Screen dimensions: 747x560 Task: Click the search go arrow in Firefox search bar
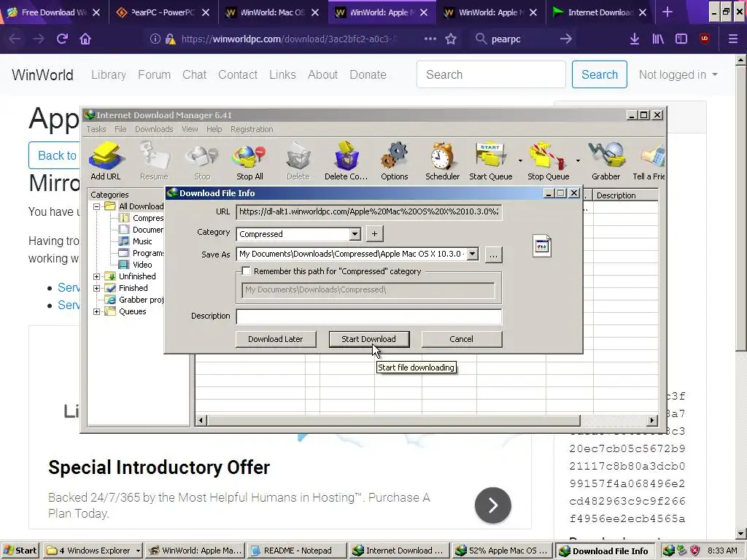565,39
